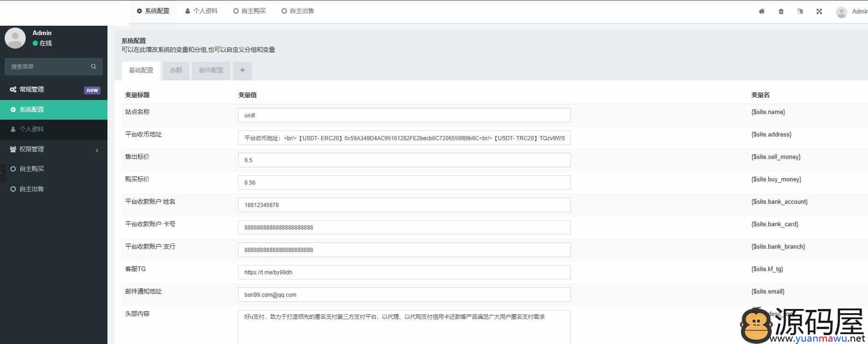Click the circle icon in the 自主出售 top tab

284,11
